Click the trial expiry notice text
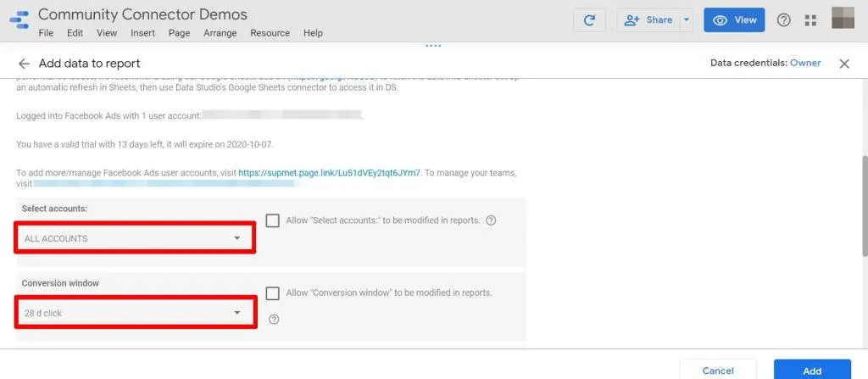Viewport: 868px width, 379px height. click(145, 144)
